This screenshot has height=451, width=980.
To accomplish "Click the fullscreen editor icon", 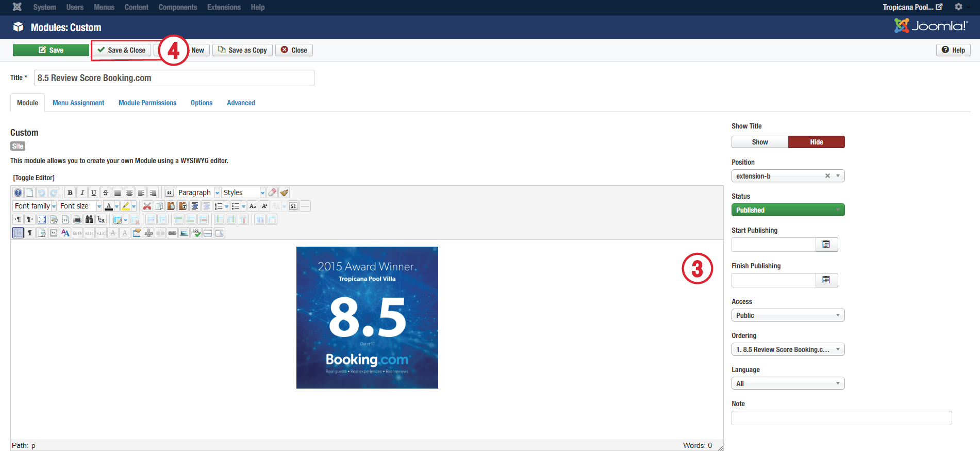I will point(42,219).
